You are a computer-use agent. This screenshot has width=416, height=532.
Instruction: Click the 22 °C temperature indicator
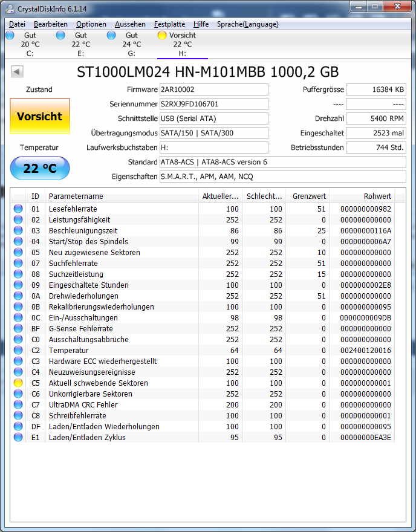[40, 168]
